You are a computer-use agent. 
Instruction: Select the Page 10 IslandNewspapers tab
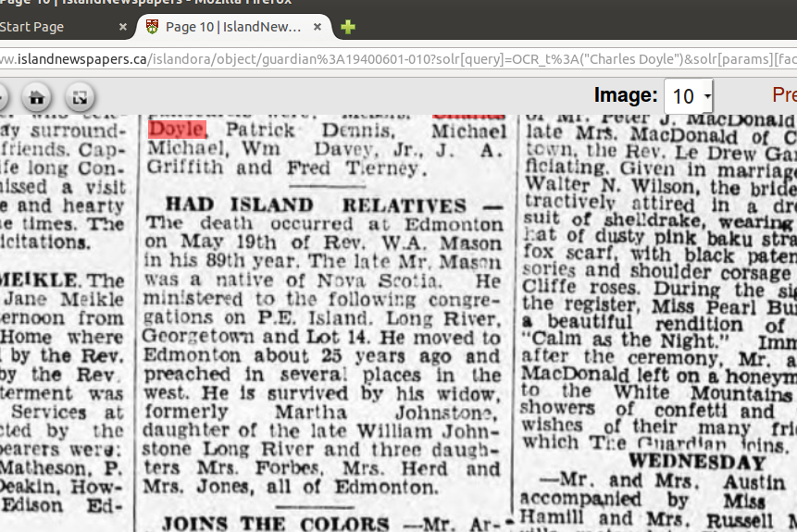pos(231,27)
